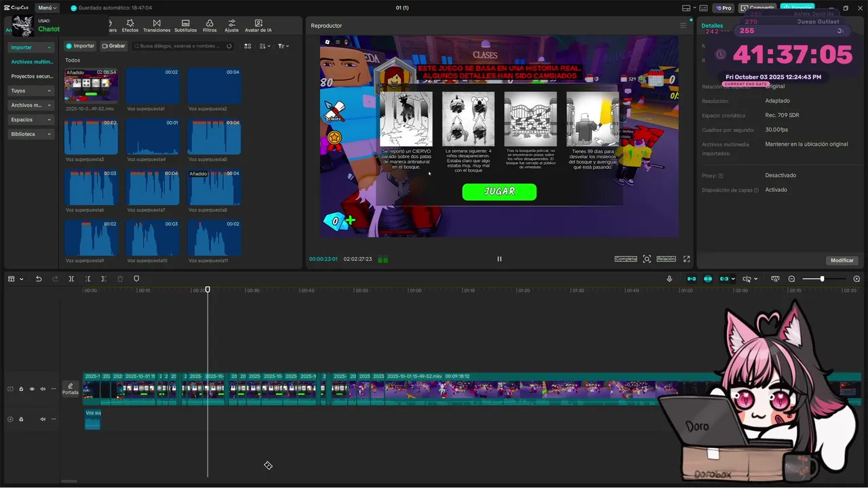Click the Importar button
The width and height of the screenshot is (868, 488).
pyautogui.click(x=80, y=46)
